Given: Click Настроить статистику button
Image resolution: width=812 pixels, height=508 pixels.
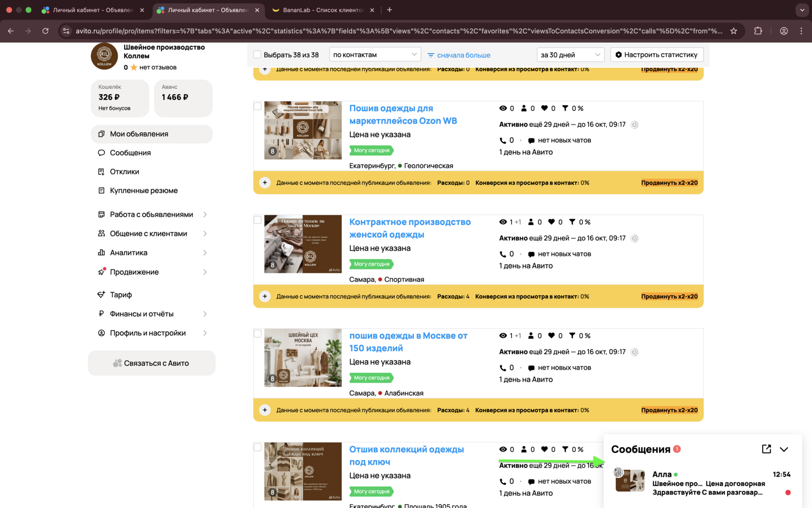Looking at the screenshot, I should tap(657, 55).
